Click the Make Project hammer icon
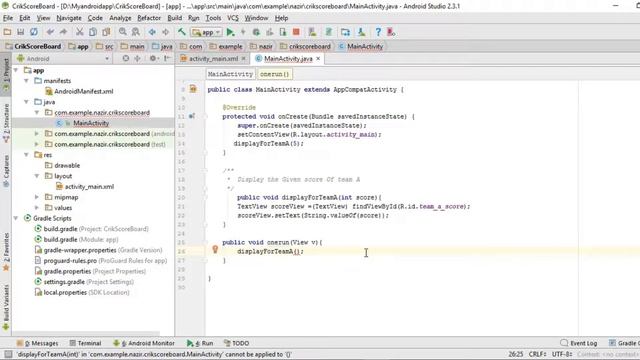The height and width of the screenshot is (360, 640). 182,32
